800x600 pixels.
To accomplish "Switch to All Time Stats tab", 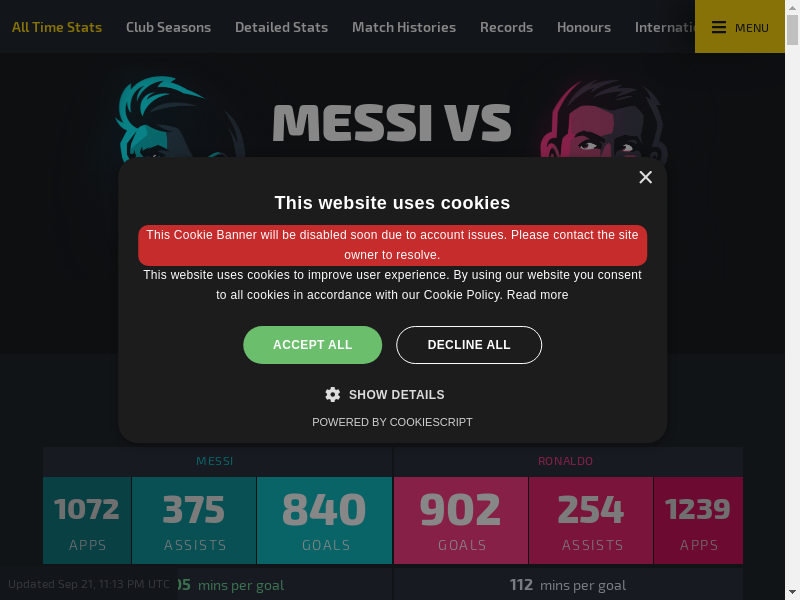I will [57, 27].
